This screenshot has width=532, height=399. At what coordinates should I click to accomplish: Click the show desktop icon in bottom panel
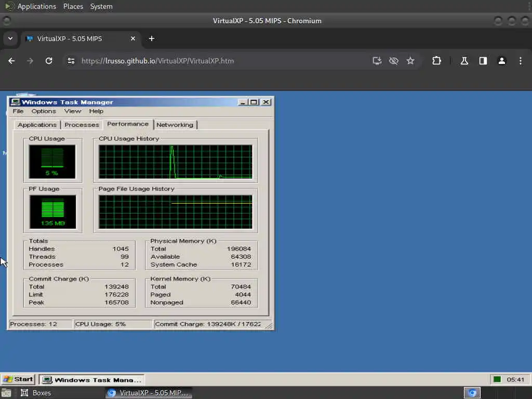(x=6, y=393)
